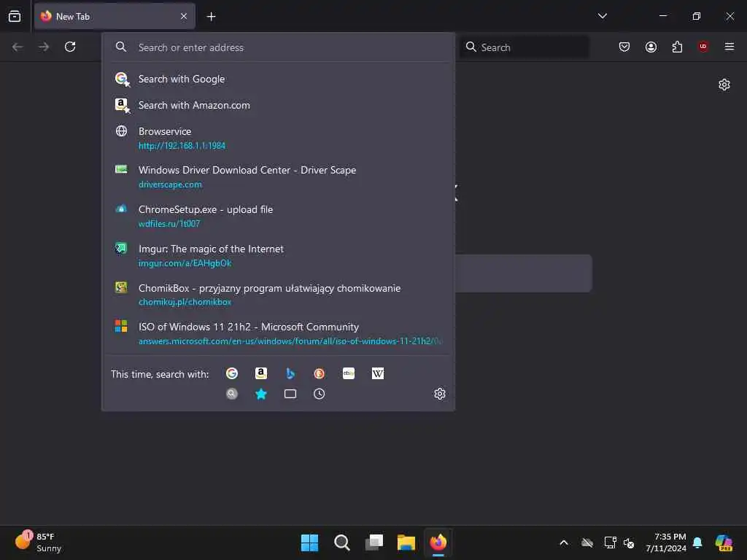Viewport: 747px width, 560px height.
Task: Open the Firefox account menu
Action: 651,47
